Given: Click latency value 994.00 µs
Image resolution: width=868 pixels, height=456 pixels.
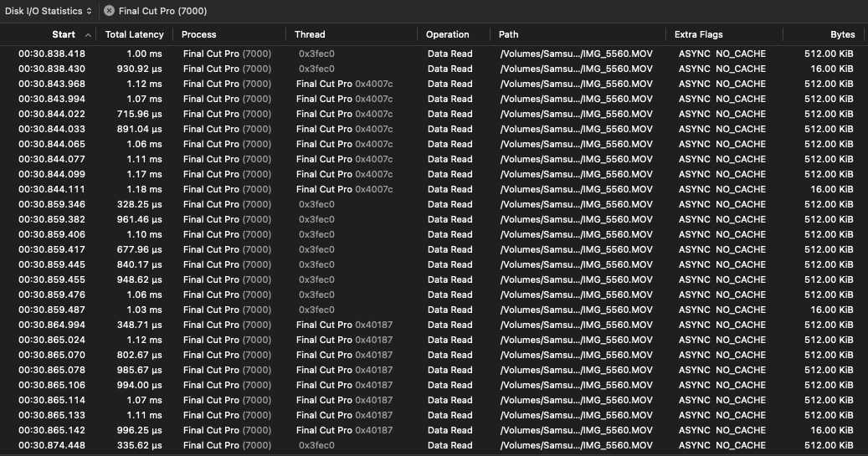Looking at the screenshot, I should [140, 385].
